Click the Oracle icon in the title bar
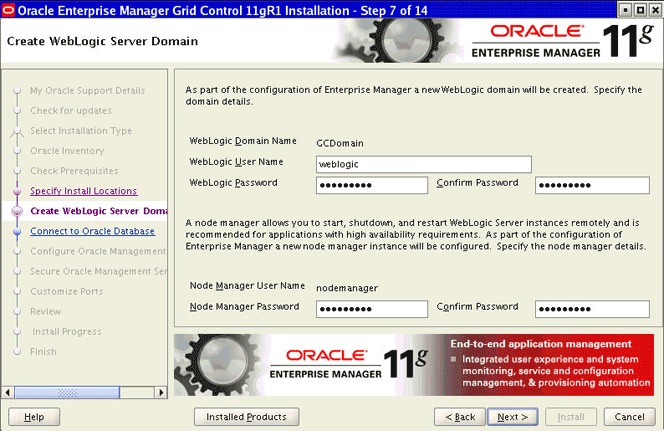This screenshot has height=431, width=664. point(8,10)
